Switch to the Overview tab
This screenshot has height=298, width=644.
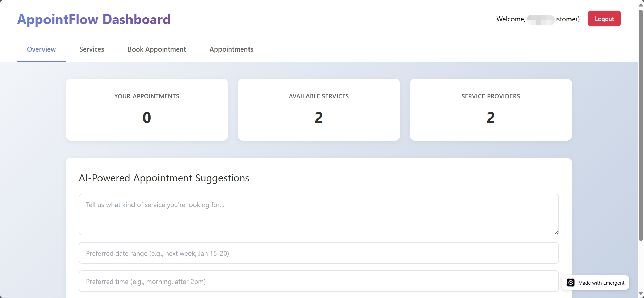(x=41, y=49)
